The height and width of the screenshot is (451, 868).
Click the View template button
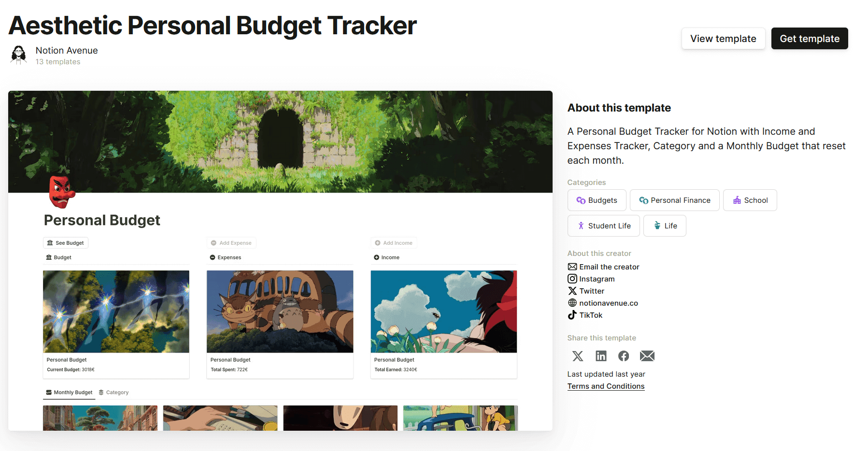click(723, 39)
